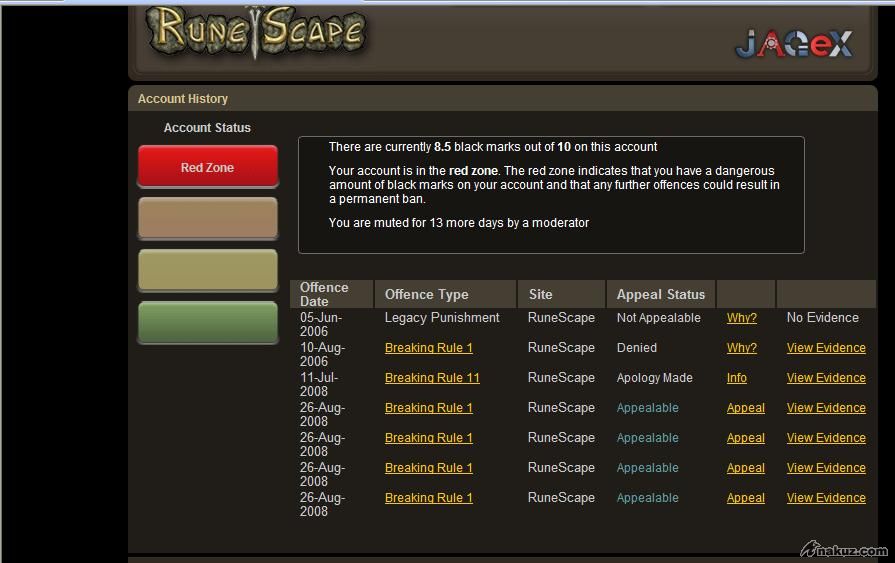The width and height of the screenshot is (895, 563).
Task: Click the Info link for 11-Jul-2008 offence
Action: (736, 378)
